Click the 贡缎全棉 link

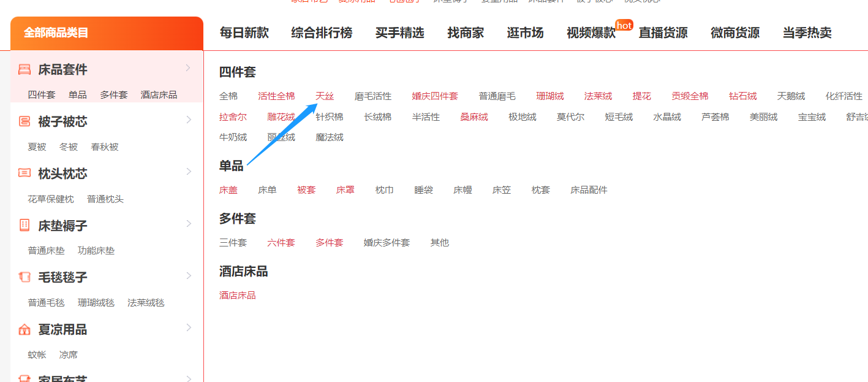[690, 96]
